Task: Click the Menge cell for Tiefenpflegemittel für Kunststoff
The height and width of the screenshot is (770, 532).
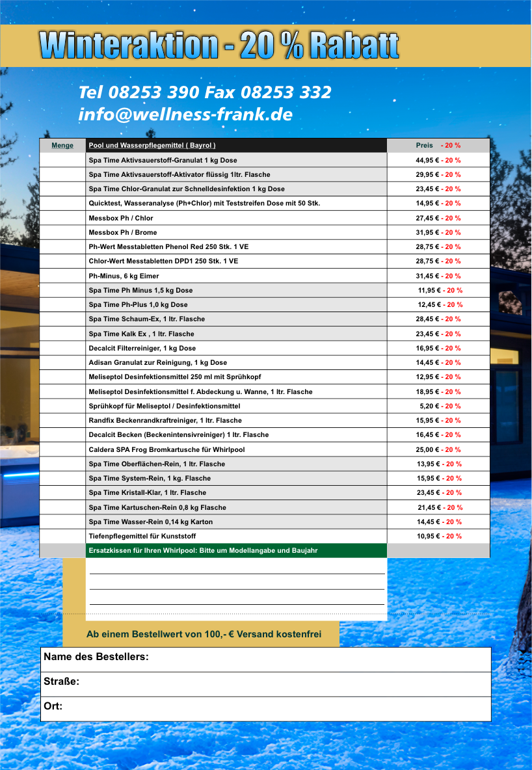Action: (62, 537)
